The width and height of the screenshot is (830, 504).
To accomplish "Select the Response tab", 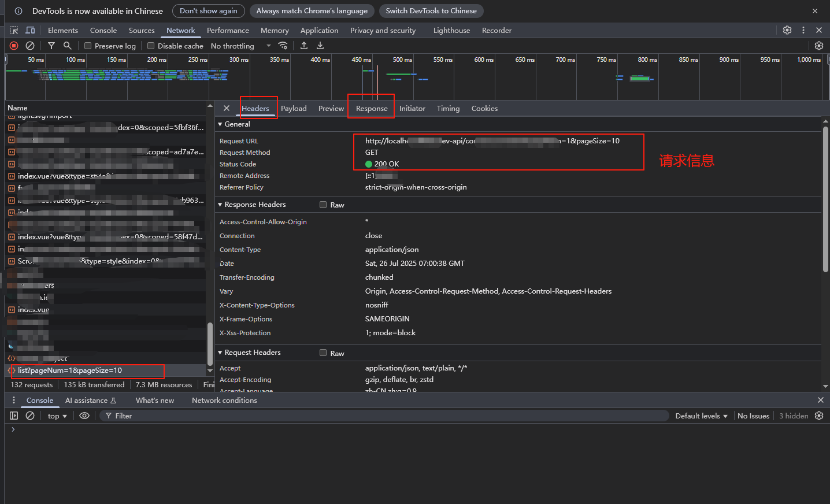I will [x=372, y=108].
